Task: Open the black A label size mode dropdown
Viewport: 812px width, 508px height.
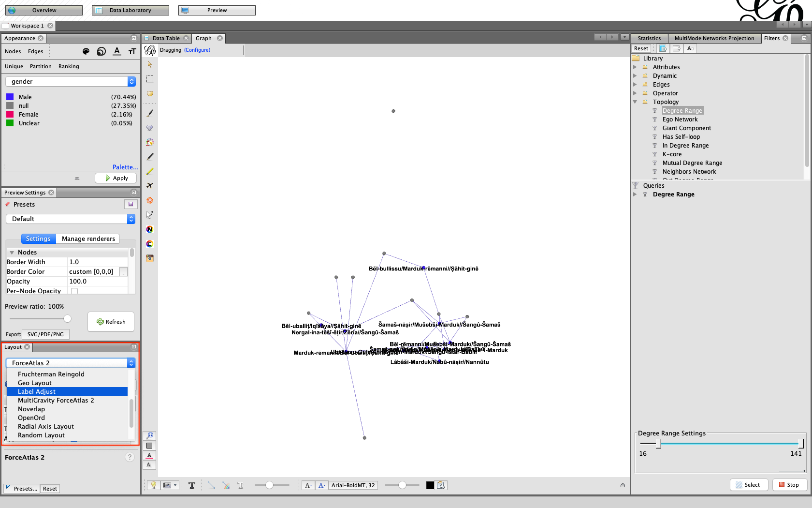Action: pyautogui.click(x=308, y=485)
